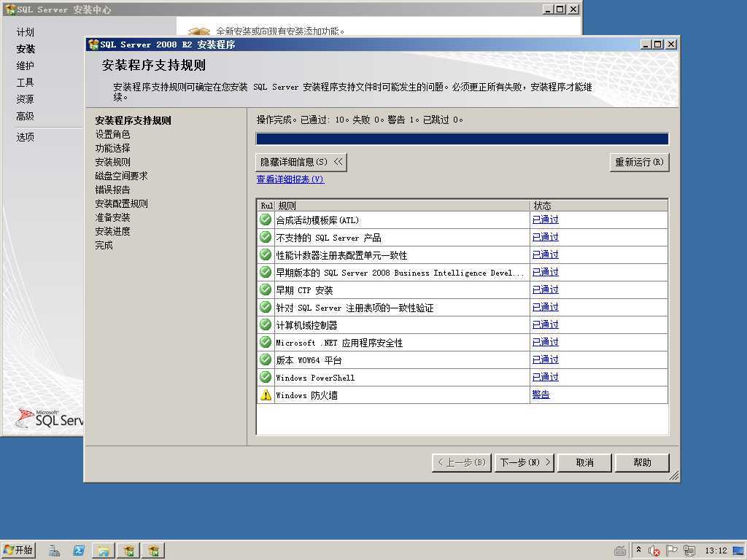Click 安装配置规则 step in wizard steps
The width and height of the screenshot is (747, 560).
(122, 203)
